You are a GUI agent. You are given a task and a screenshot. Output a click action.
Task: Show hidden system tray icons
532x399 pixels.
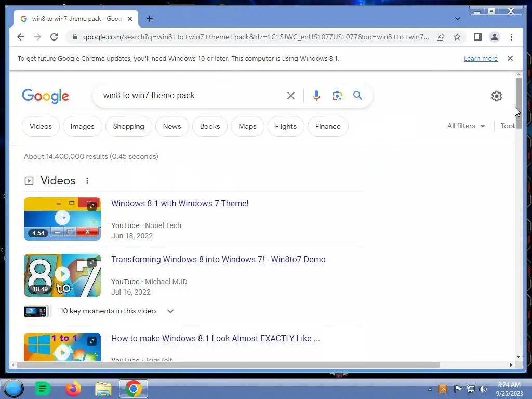tap(430, 389)
